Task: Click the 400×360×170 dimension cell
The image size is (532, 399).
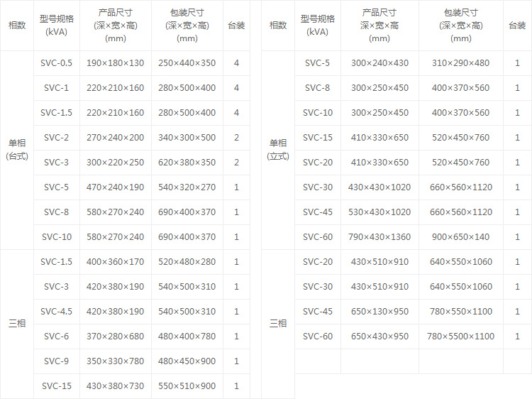Action: [x=115, y=262]
